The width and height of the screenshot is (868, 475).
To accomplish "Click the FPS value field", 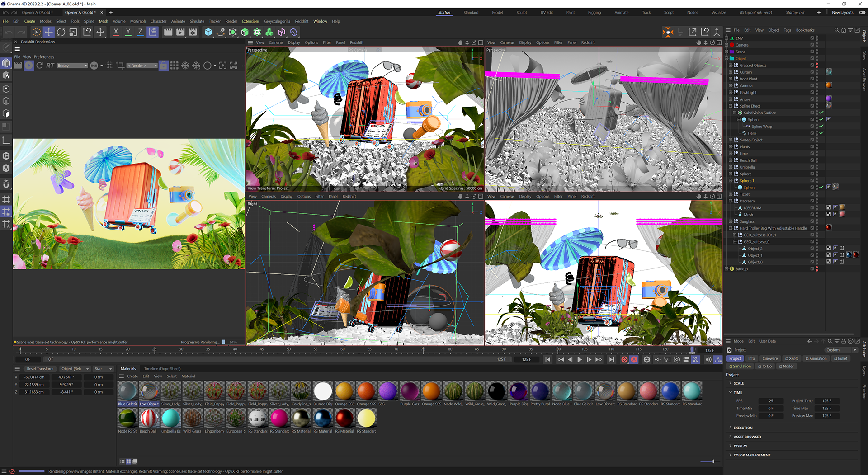I will (x=771, y=401).
